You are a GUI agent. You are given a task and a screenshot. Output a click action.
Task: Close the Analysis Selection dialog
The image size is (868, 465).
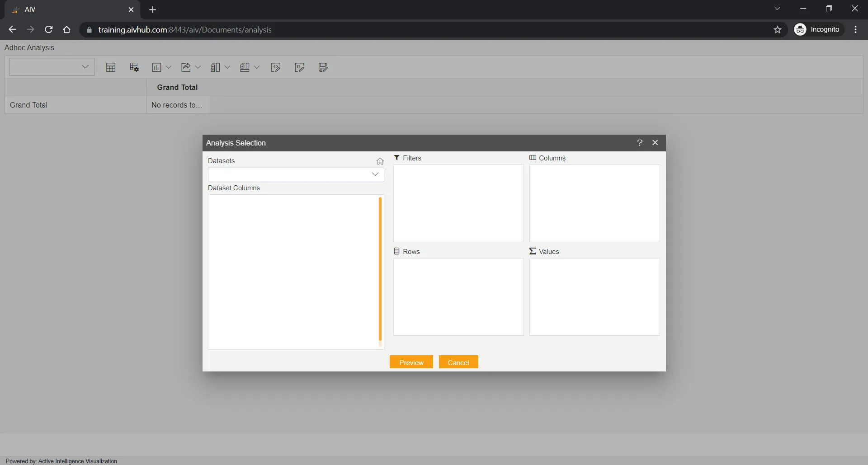655,143
